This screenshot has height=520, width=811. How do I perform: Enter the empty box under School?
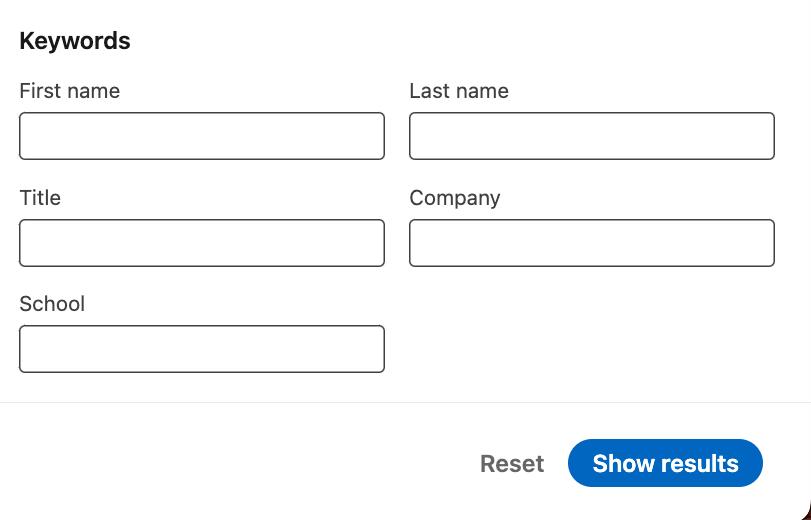[201, 349]
